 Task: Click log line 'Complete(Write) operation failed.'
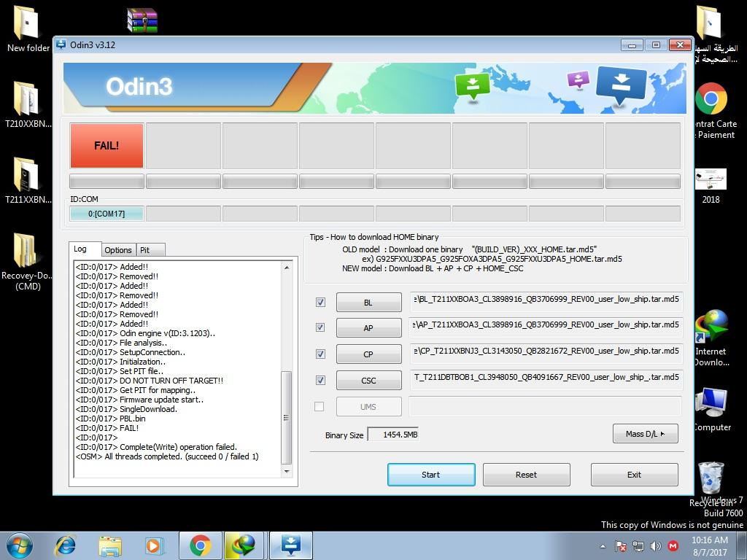pos(156,447)
